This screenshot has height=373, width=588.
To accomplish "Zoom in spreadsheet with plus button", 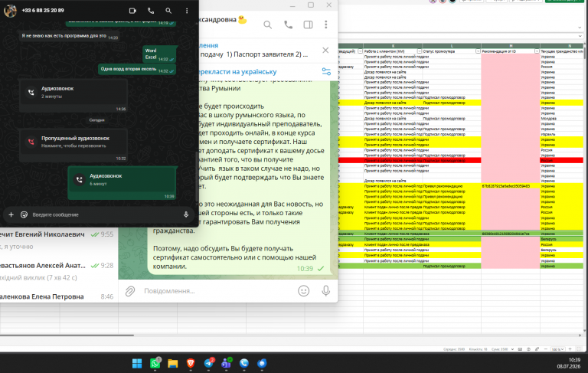I will coord(570,349).
